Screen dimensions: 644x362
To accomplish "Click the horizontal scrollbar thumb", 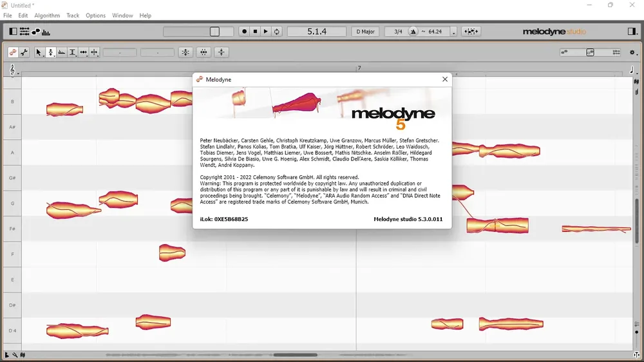I will click(296, 355).
